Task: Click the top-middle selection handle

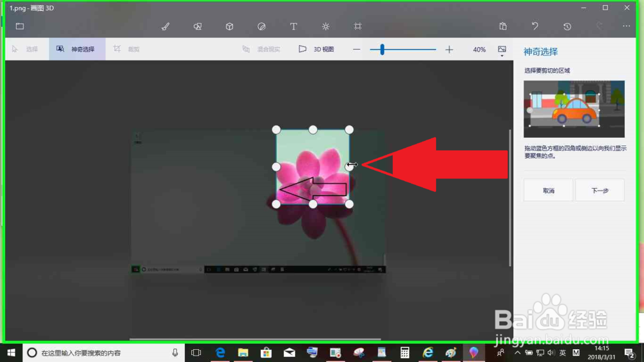Action: [x=313, y=130]
